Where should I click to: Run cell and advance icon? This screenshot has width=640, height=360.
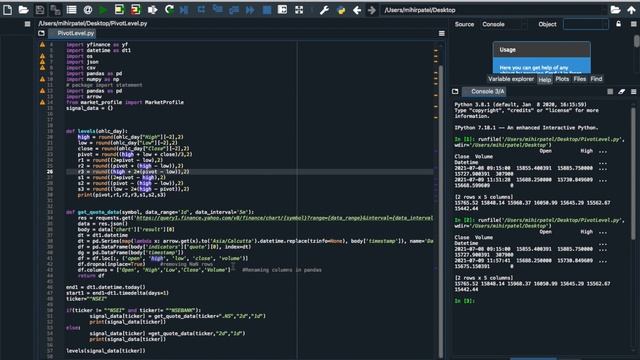(x=136, y=10)
